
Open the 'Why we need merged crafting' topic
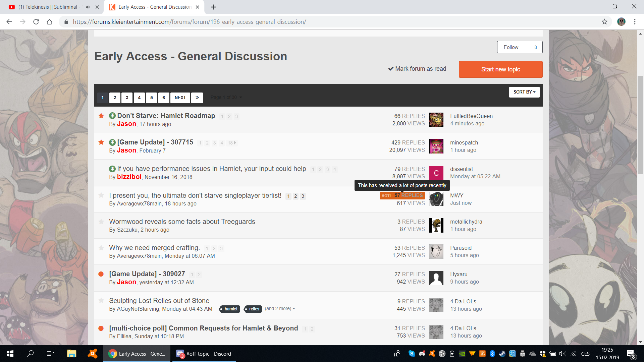[x=154, y=248]
